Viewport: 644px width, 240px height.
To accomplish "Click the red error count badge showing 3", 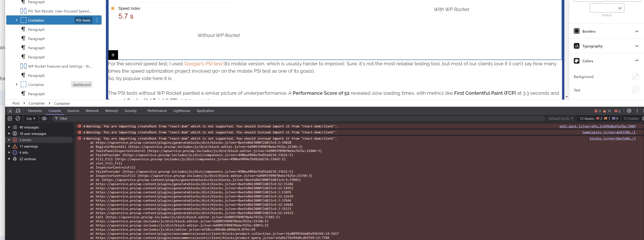I will (597, 111).
